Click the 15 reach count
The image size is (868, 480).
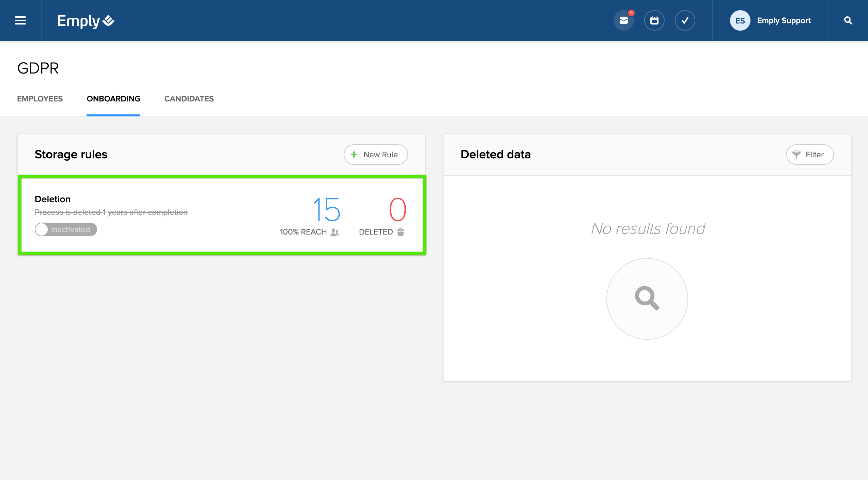326,209
